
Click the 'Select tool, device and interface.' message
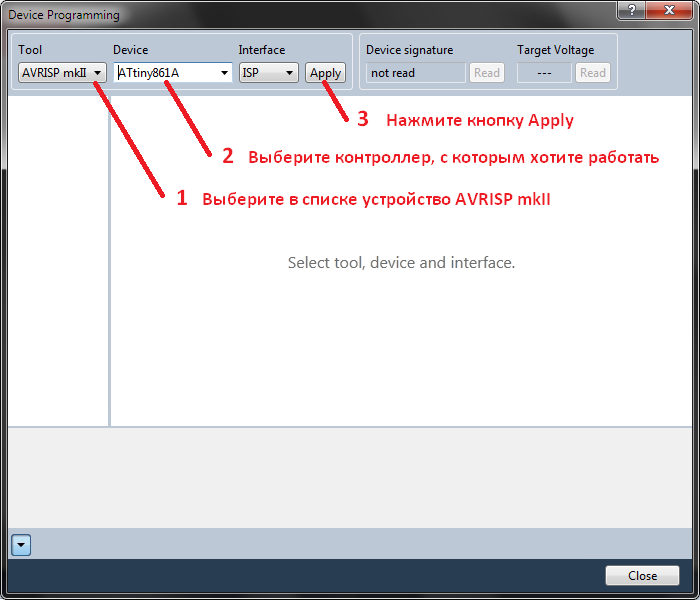tap(401, 263)
